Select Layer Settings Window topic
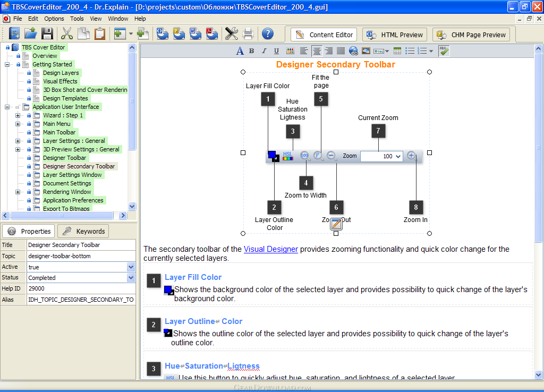The width and height of the screenshot is (544, 392). tap(72, 175)
